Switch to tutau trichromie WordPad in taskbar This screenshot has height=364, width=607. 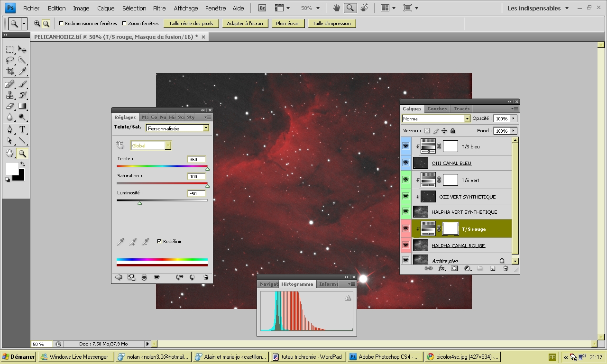click(308, 357)
